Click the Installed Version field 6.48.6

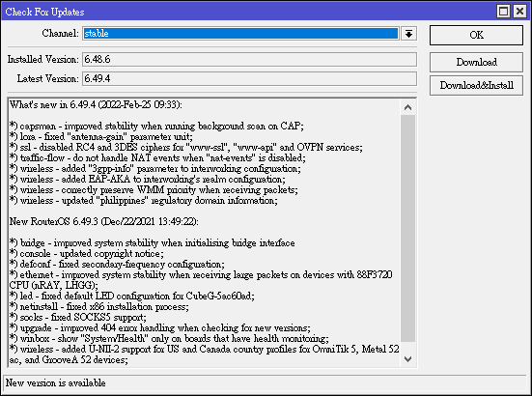(249, 59)
